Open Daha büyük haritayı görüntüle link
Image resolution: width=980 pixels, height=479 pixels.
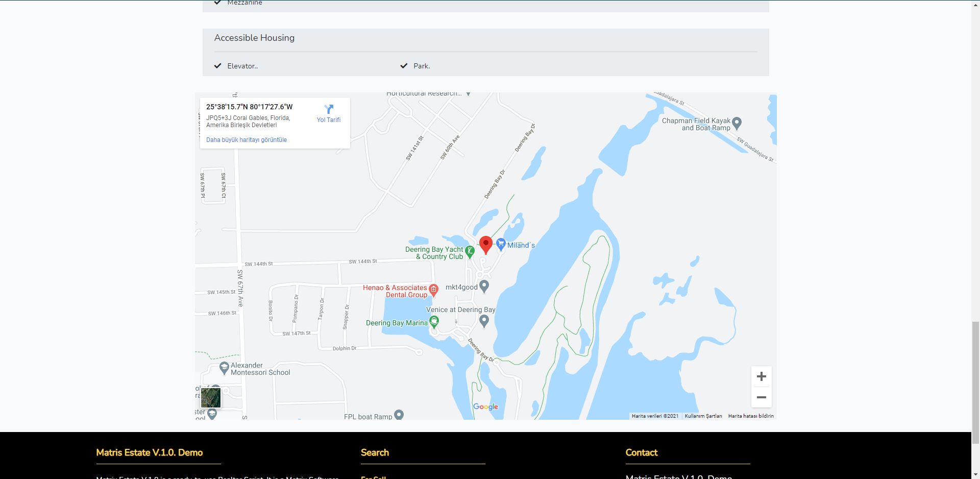click(247, 140)
